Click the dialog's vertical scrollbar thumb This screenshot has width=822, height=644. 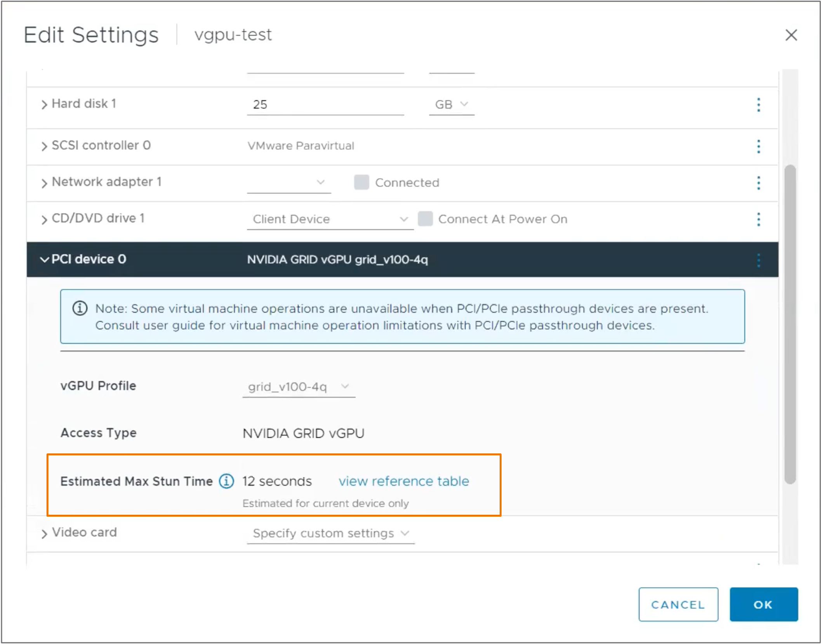pos(790,324)
